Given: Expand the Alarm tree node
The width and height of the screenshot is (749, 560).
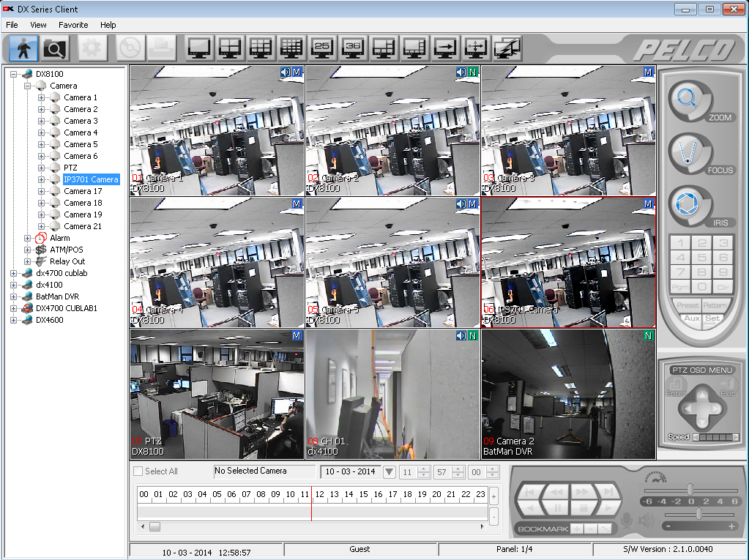Looking at the screenshot, I should pos(27,238).
